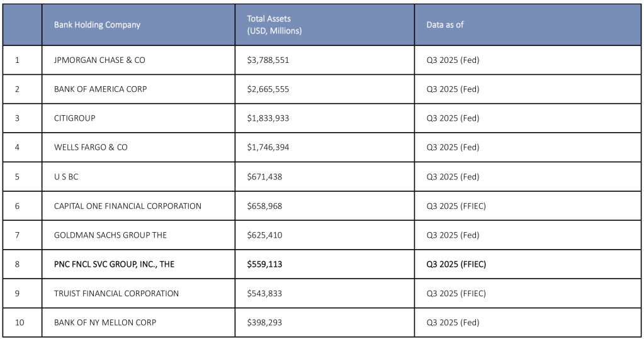Screen dimensions: 644x339
Task: Select the $671,438 assets value
Action: coord(264,177)
